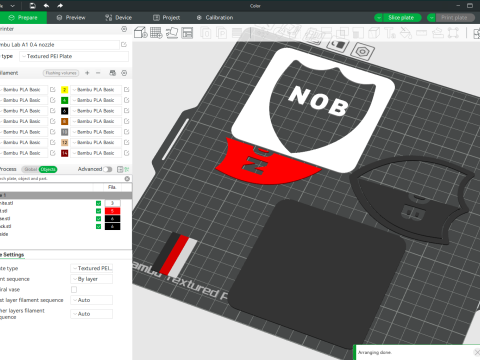
Task: Open filament section settings gear
Action: (124, 73)
